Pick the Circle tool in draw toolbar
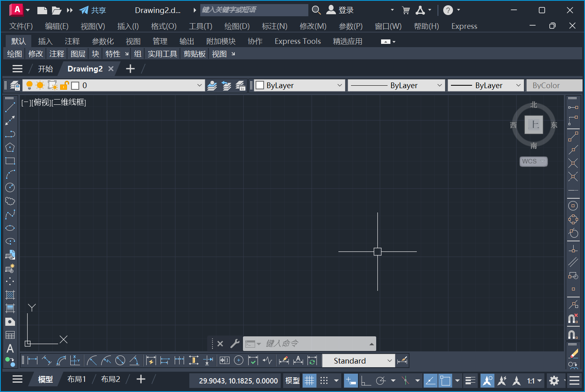 click(x=10, y=187)
